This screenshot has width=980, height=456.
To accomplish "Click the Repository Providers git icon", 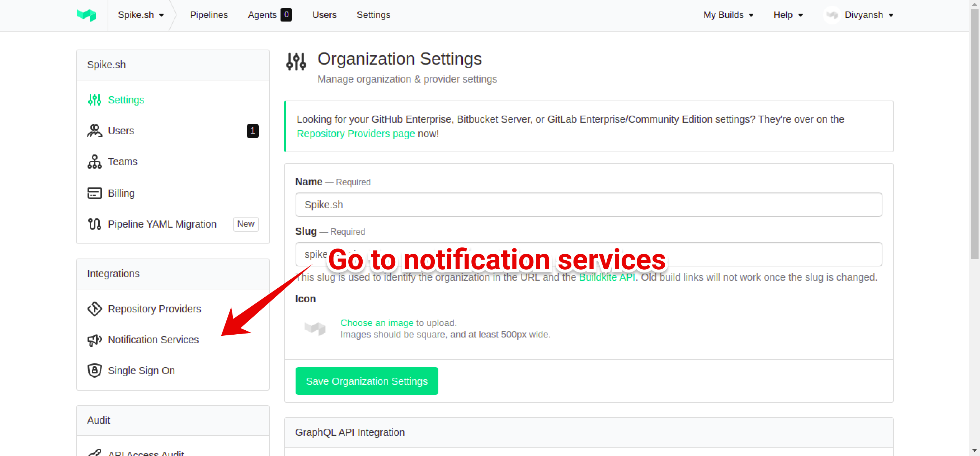I will (x=94, y=308).
